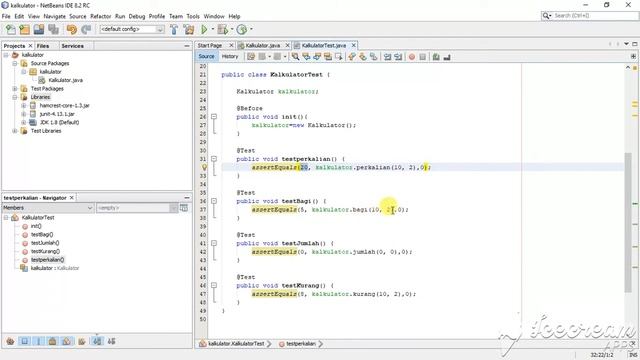Toggle Rectangular Selection in editor toolbar

[x=338, y=57]
